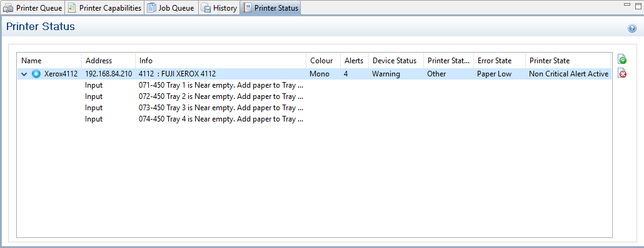Image resolution: width=644 pixels, height=248 pixels.
Task: Click the Printer State column header
Action: click(568, 61)
